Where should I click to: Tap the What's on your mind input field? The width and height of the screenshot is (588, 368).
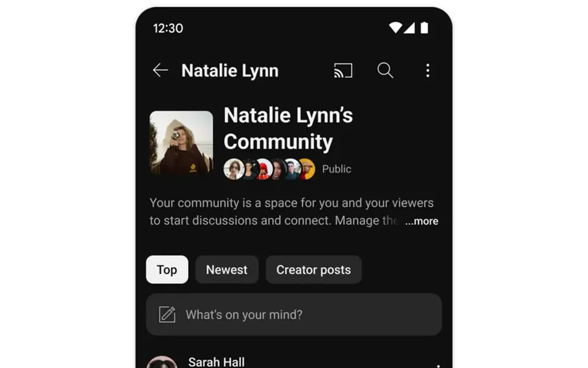pos(293,314)
